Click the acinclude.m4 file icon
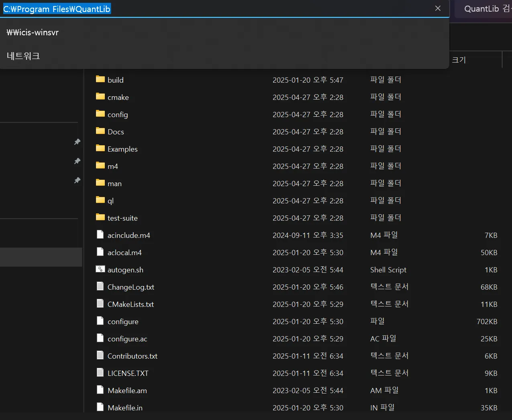Screen dimensions: 512x420 100,235
